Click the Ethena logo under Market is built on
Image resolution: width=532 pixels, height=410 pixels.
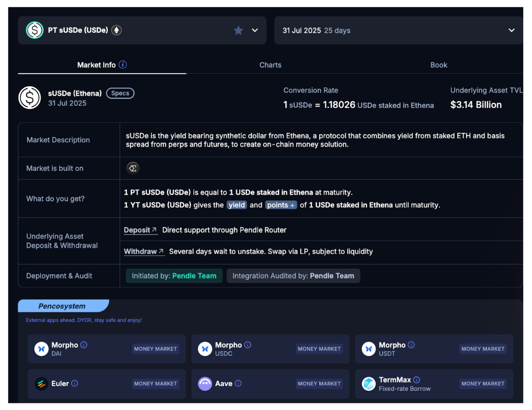pos(132,168)
